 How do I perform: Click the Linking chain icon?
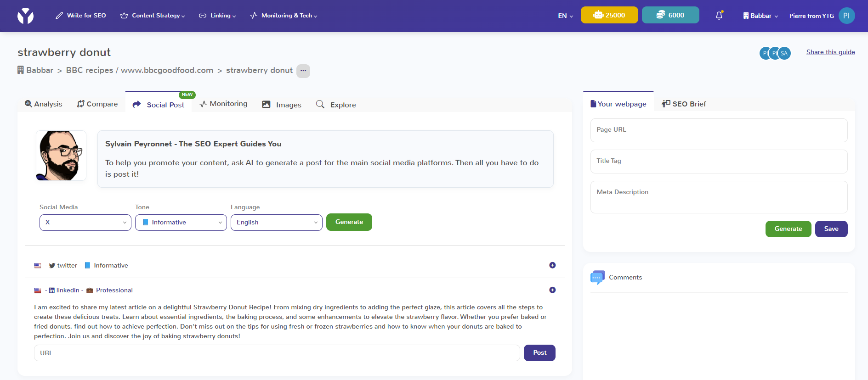point(203,16)
